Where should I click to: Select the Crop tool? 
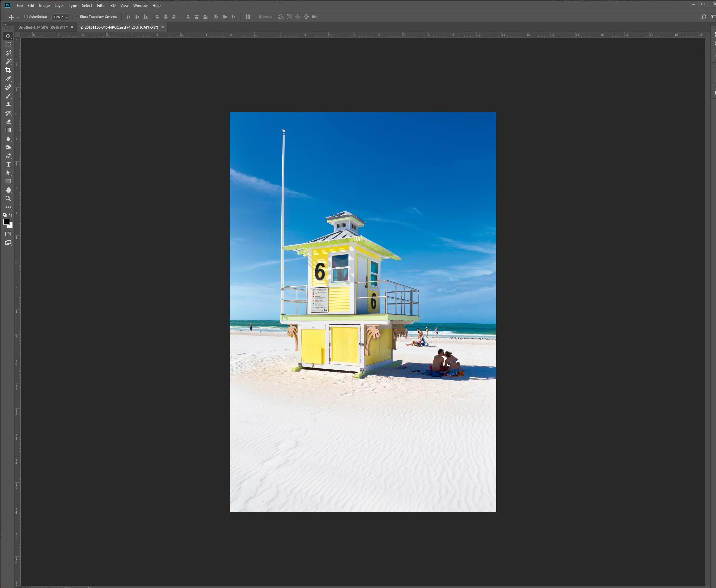click(8, 70)
